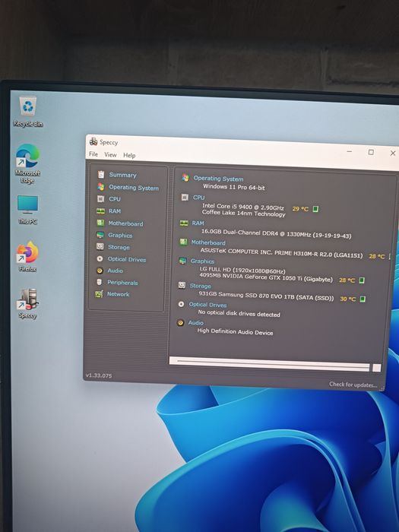Select Summary in the sidebar
This screenshot has width=399, height=532.
(x=122, y=175)
